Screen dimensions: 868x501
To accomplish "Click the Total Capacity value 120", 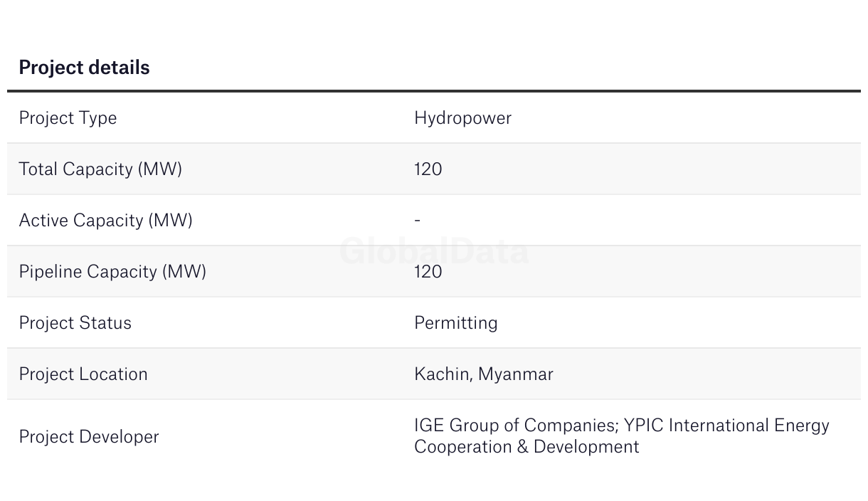I will click(428, 169).
